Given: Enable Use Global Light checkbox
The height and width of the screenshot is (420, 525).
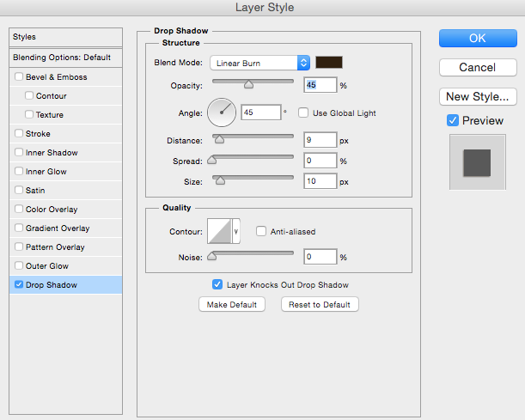Looking at the screenshot, I should tap(303, 113).
